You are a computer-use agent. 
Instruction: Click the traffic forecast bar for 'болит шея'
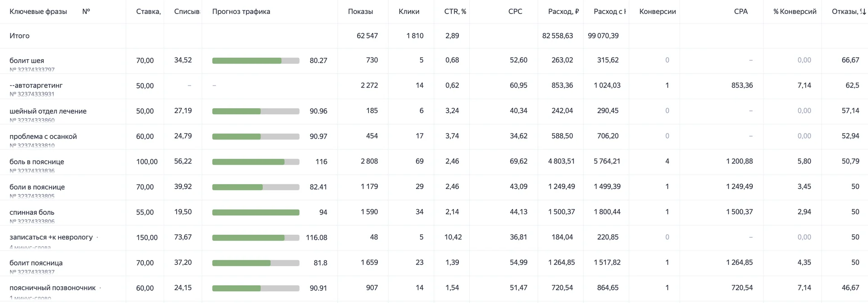pyautogui.click(x=255, y=61)
